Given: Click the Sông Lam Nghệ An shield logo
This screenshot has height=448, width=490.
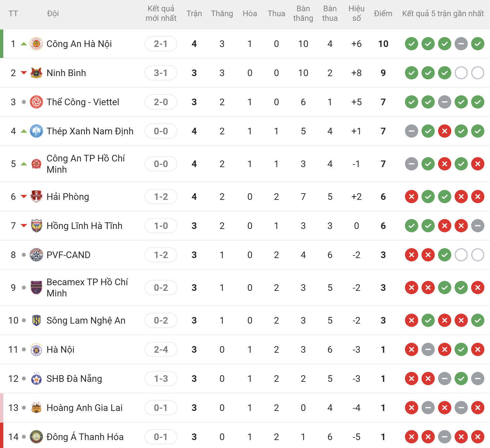Looking at the screenshot, I should point(36,320).
